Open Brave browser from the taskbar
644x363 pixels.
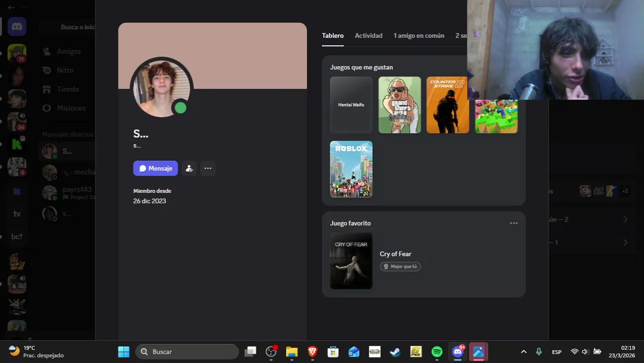[x=312, y=352]
